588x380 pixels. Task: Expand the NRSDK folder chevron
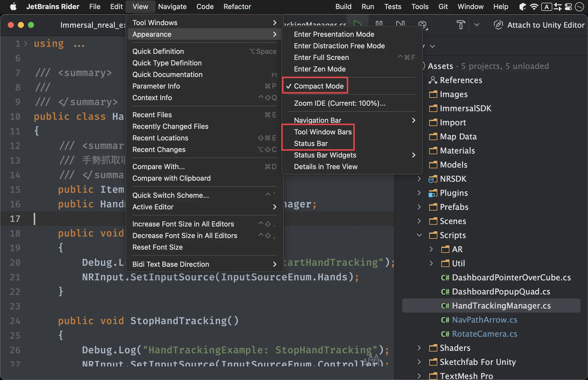click(419, 179)
